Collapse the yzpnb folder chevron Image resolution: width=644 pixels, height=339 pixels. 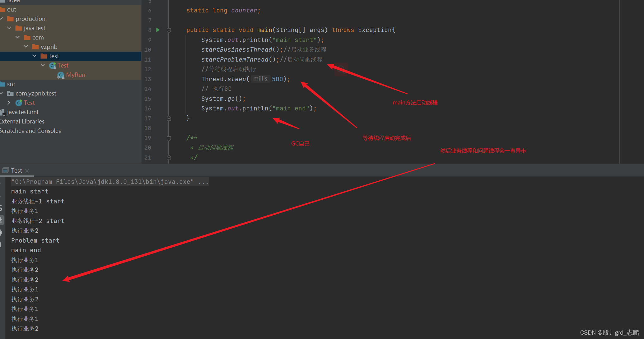[x=26, y=47]
